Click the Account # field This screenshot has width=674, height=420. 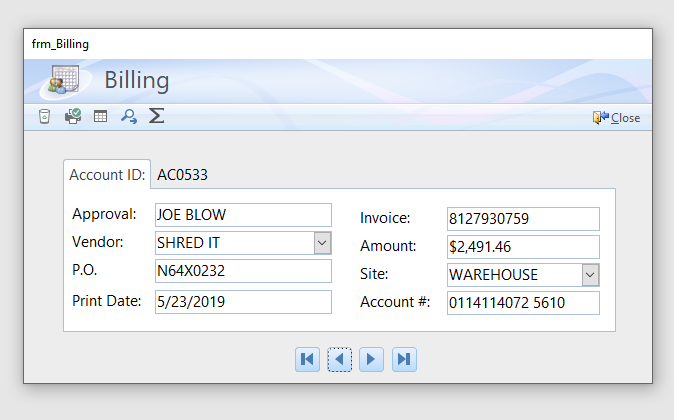coord(522,303)
